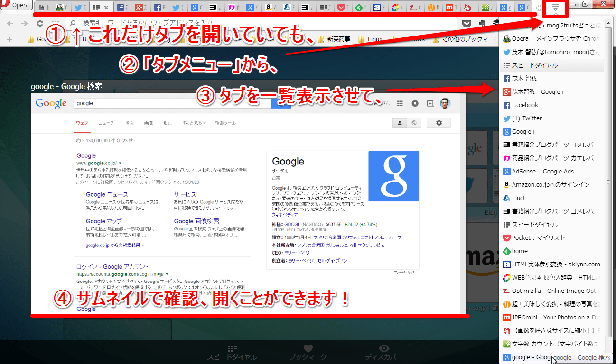The height and width of the screenshot is (364, 616).
Task: Switch to the Fluct tab in tab strip
Action: (x=288, y=8)
